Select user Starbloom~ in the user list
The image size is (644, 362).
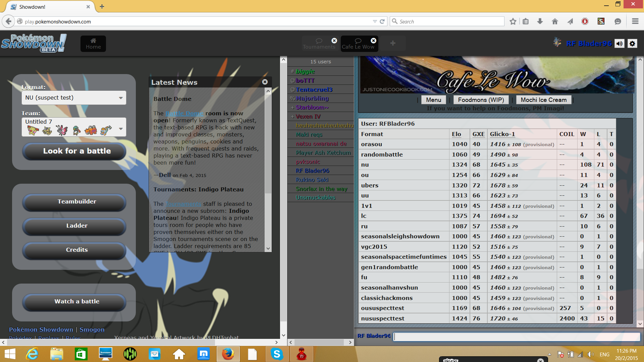321,108
